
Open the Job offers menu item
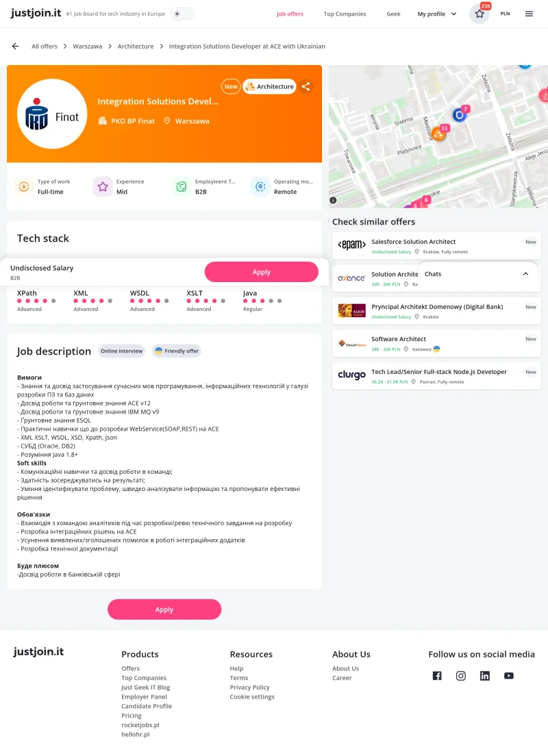290,14
